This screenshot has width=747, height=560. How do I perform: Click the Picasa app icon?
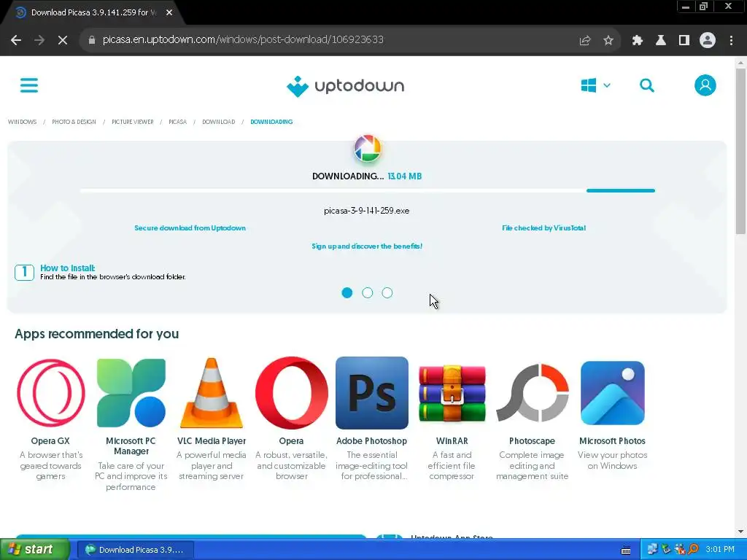click(368, 149)
